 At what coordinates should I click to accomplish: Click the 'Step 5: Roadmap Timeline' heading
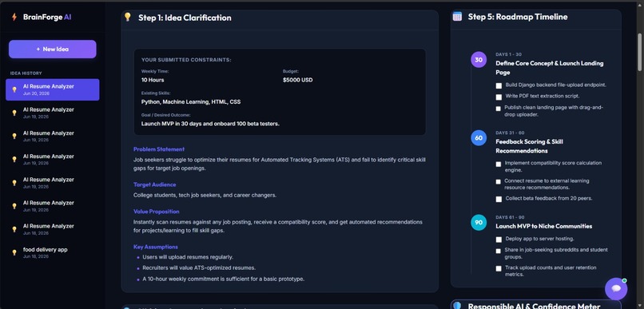pyautogui.click(x=518, y=17)
